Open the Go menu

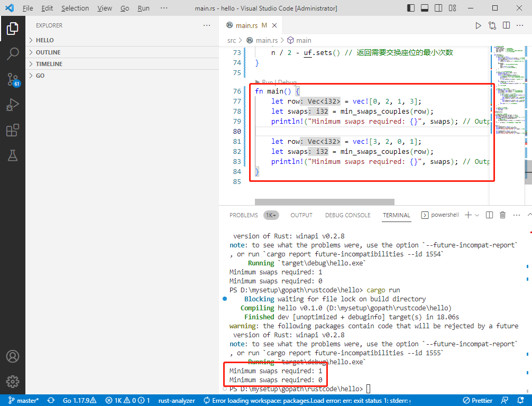[125, 8]
